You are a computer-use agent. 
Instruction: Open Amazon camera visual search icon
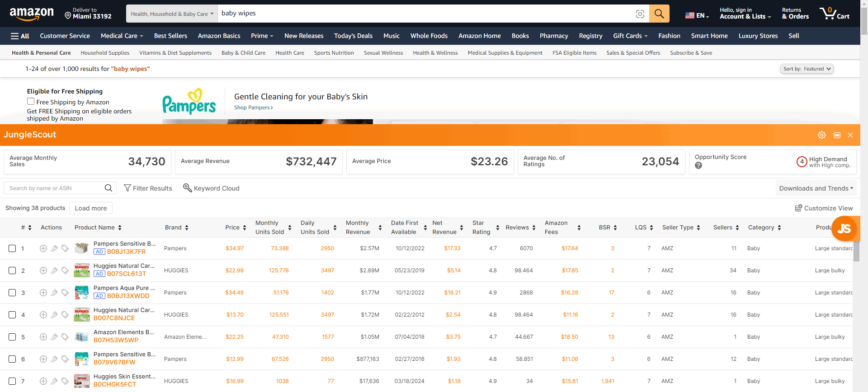(640, 14)
